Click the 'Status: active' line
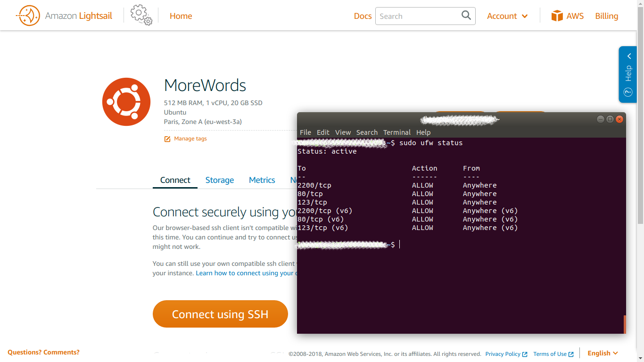The width and height of the screenshot is (644, 362). tap(327, 151)
